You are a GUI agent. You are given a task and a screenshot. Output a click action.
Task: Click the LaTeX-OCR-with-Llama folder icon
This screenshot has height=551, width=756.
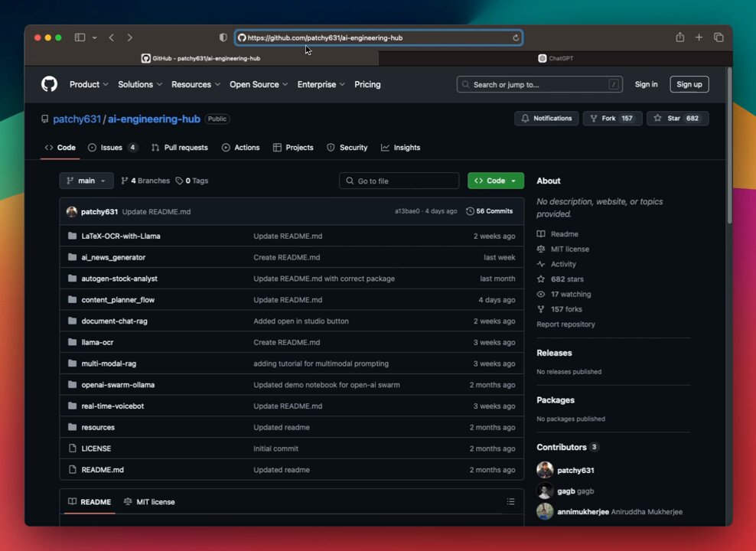click(73, 236)
